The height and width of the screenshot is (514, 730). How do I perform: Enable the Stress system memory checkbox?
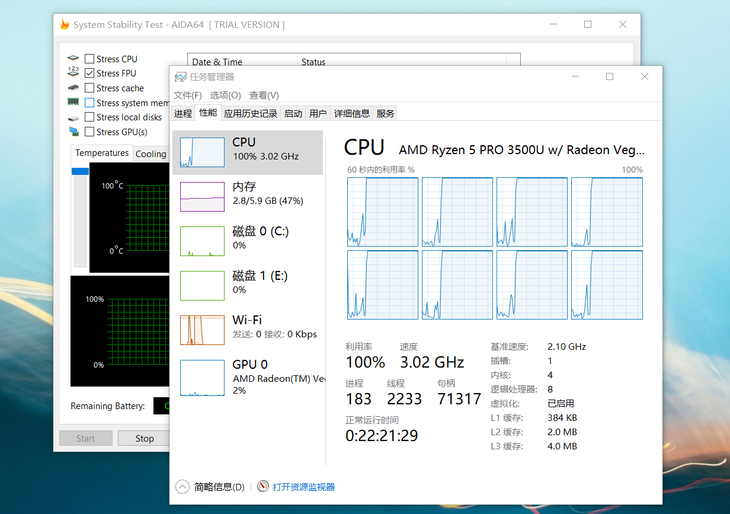click(89, 102)
